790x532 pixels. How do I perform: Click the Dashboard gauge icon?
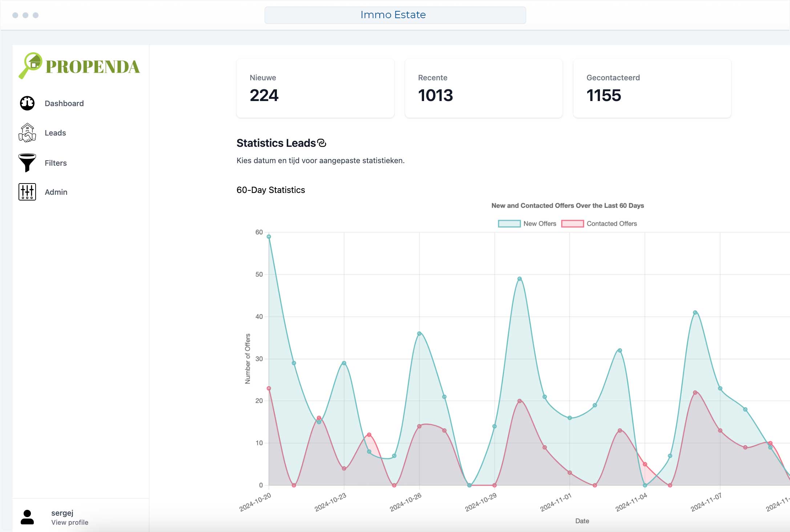(x=27, y=104)
